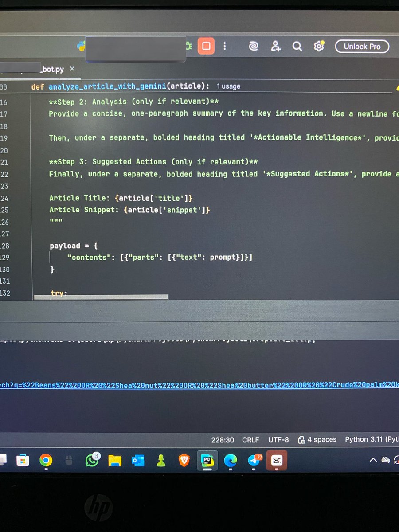The width and height of the screenshot is (399, 532).
Task: Open the AI Assistant panel
Action: tap(253, 46)
